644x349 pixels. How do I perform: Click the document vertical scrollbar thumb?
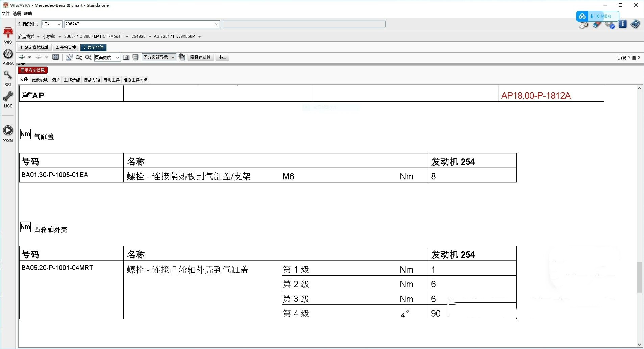tap(639, 277)
